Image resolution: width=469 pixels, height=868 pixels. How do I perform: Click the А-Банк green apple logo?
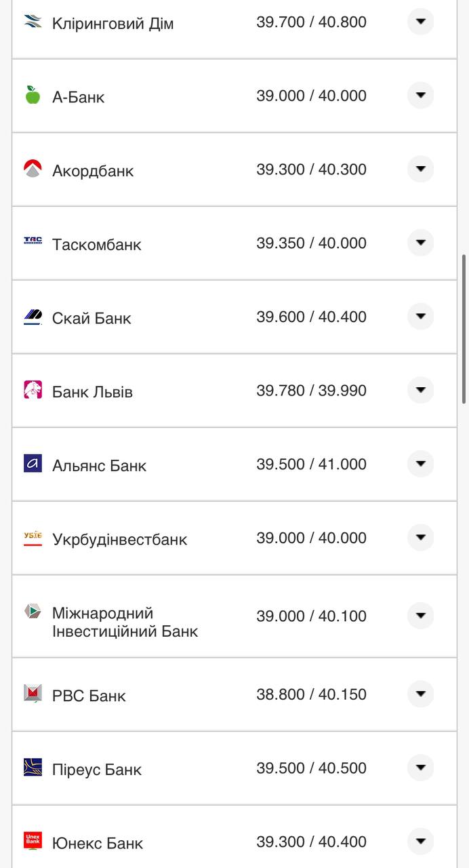(33, 95)
